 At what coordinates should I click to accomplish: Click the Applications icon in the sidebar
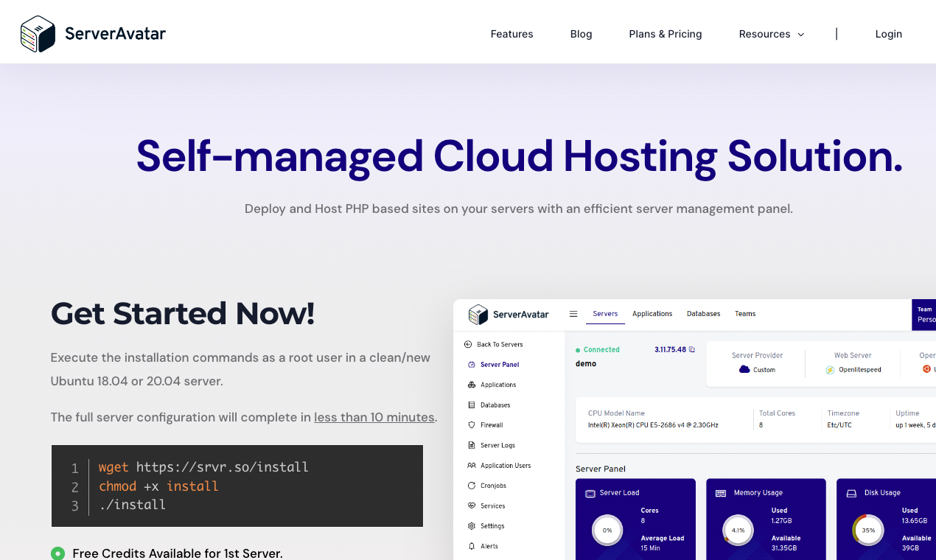[472, 385]
